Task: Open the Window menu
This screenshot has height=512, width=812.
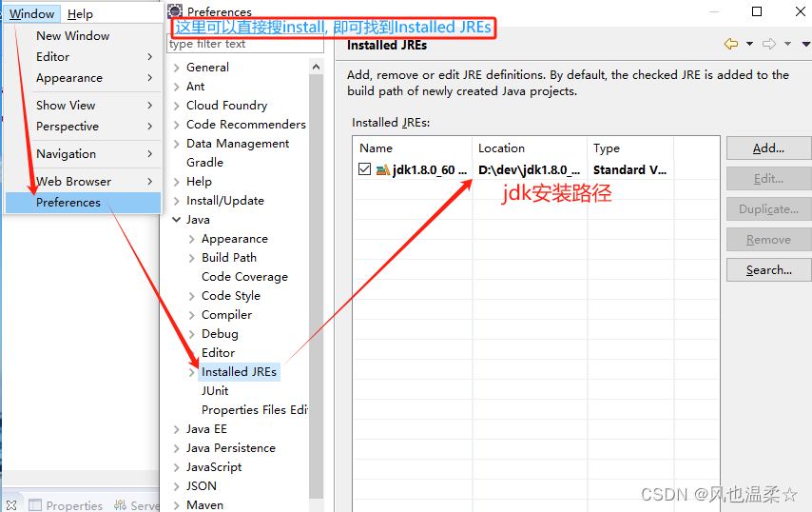Action: coord(32,14)
